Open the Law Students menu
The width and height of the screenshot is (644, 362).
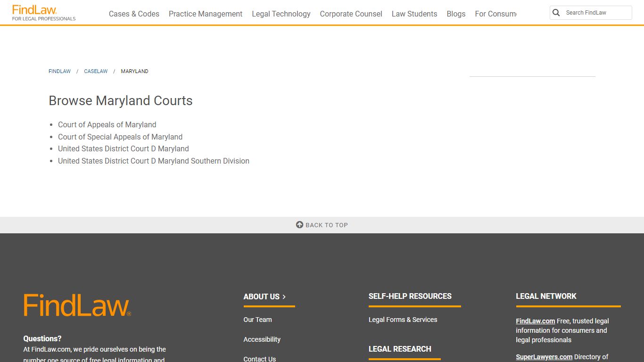414,14
